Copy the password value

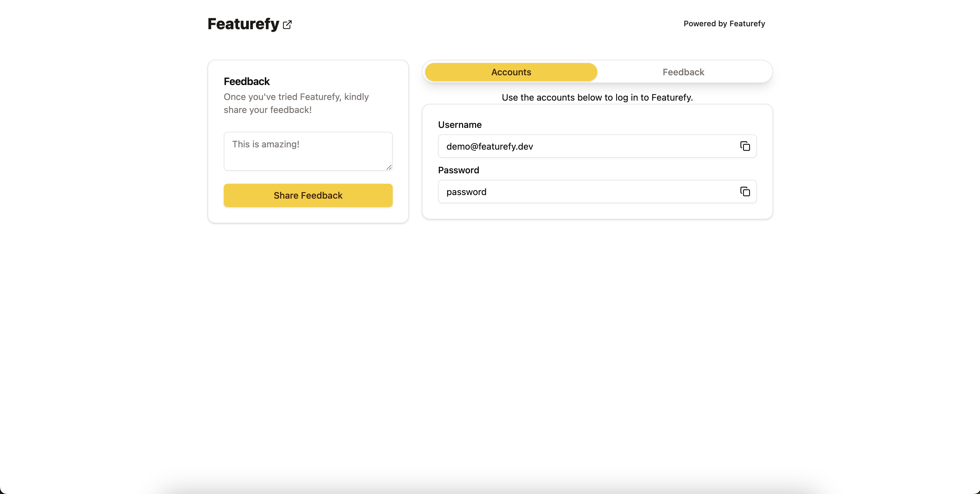coord(745,191)
